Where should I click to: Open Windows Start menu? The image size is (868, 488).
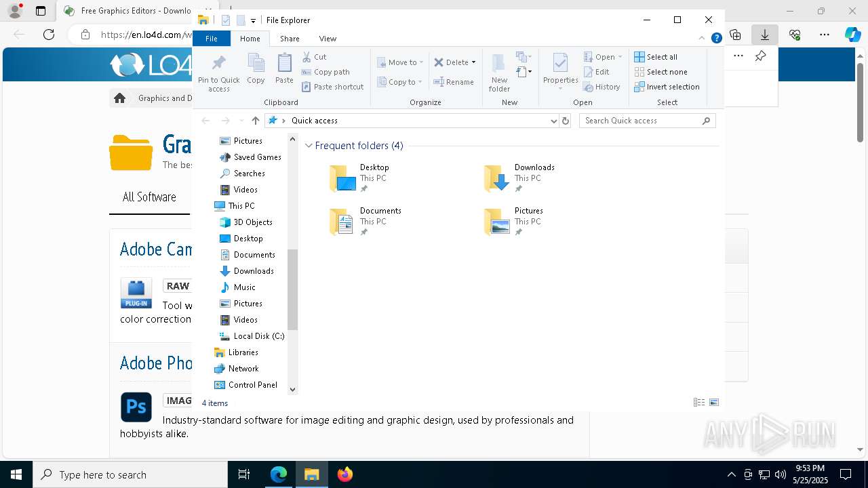(16, 474)
